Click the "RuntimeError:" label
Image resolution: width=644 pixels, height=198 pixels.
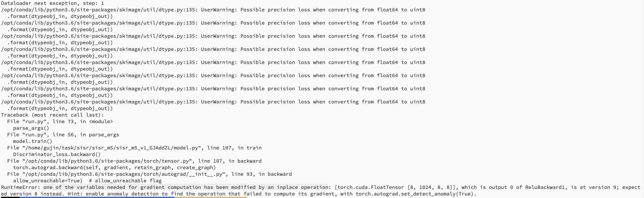[x=21, y=187]
